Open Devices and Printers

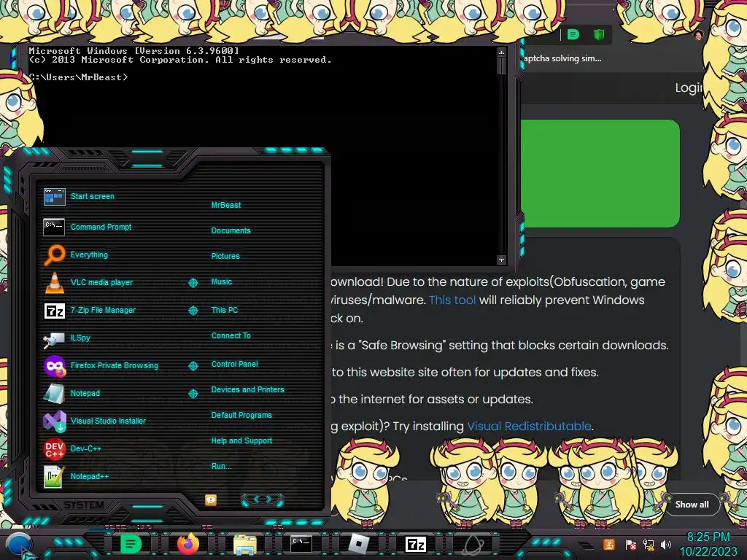click(247, 389)
